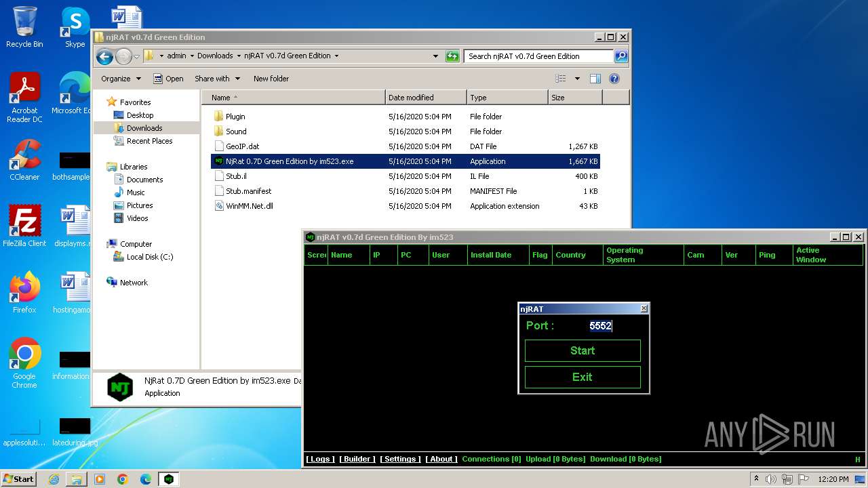The width and height of the screenshot is (868, 488).
Task: Click the Open toolbar button in Explorer
Action: tap(168, 79)
